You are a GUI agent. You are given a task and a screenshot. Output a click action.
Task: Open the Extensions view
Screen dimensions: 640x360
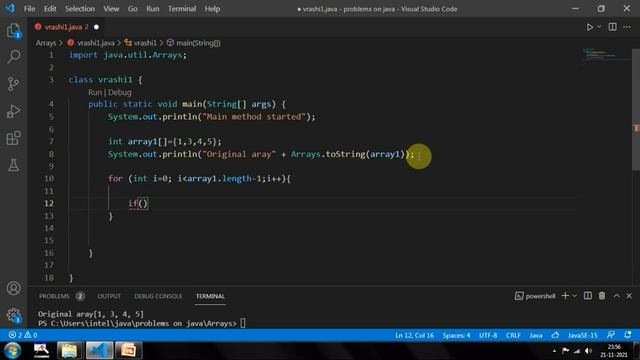[x=13, y=138]
